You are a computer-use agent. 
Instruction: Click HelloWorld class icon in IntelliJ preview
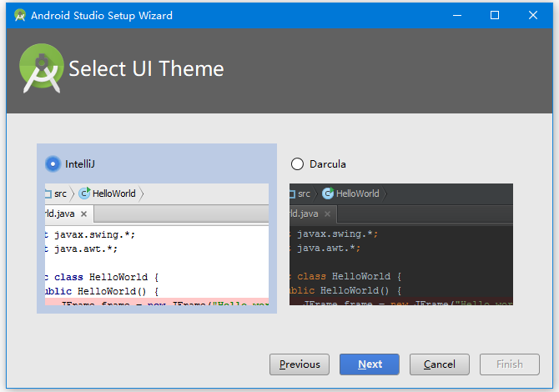tap(84, 193)
